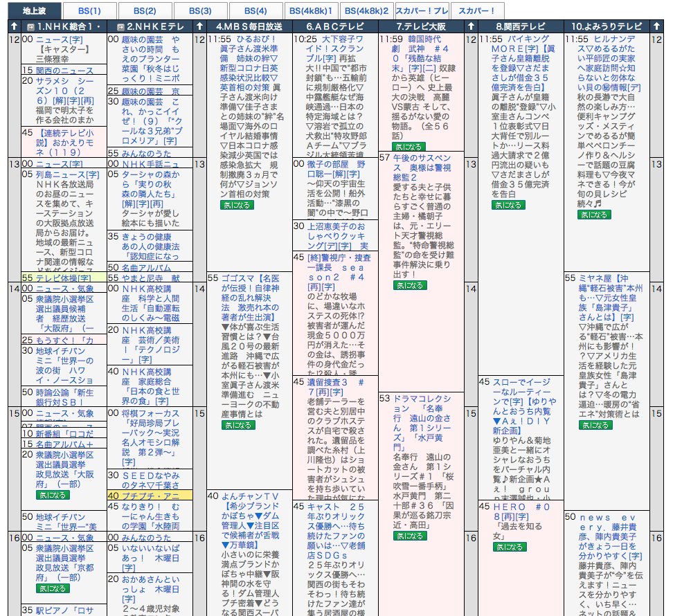Open 午後のサスペンス 奥様は警視総監2
The height and width of the screenshot is (616, 673).
click(422, 167)
